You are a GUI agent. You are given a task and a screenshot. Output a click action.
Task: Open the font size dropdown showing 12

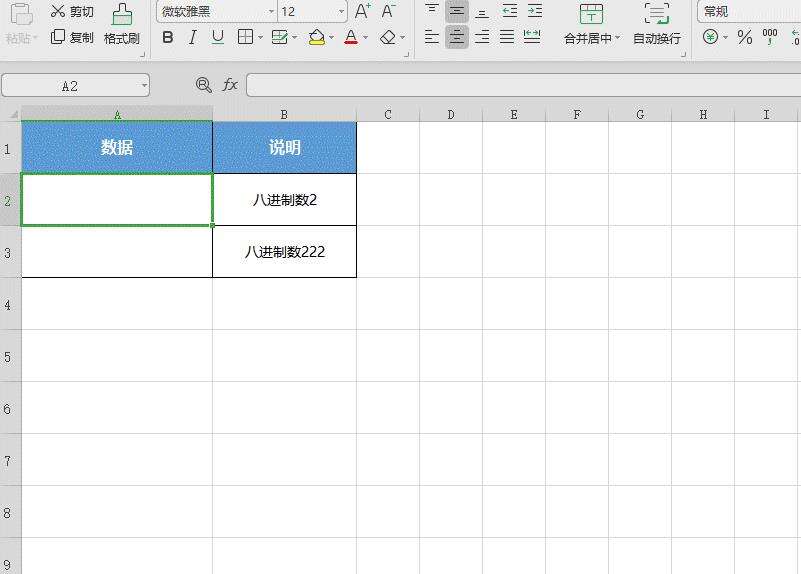(x=341, y=11)
